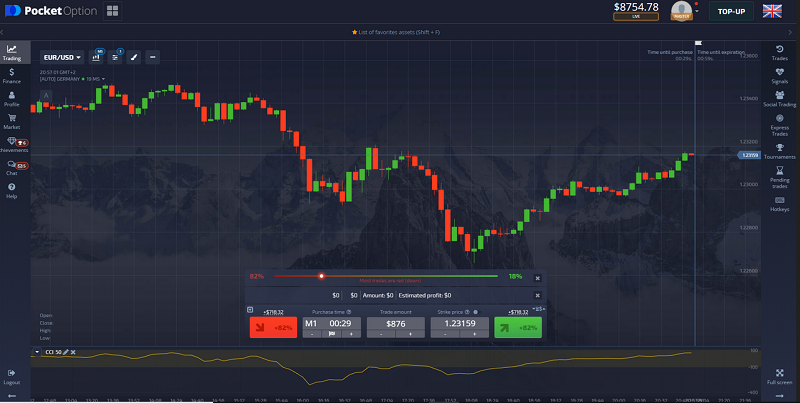Close the amount and estimated profit bar

[537, 295]
